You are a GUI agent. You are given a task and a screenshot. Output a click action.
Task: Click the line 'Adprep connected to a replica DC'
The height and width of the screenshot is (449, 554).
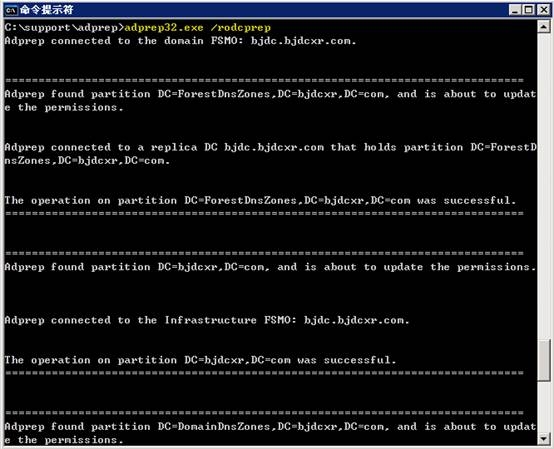(270, 154)
